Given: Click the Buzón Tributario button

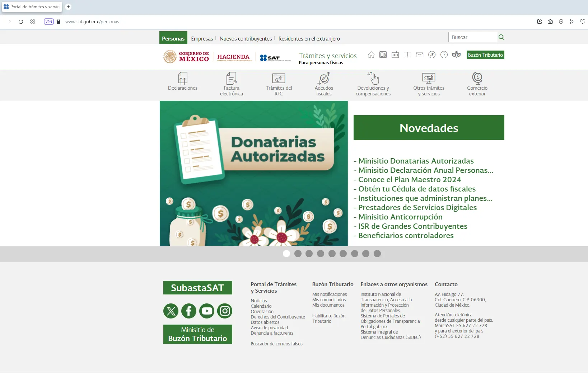Looking at the screenshot, I should coord(485,55).
